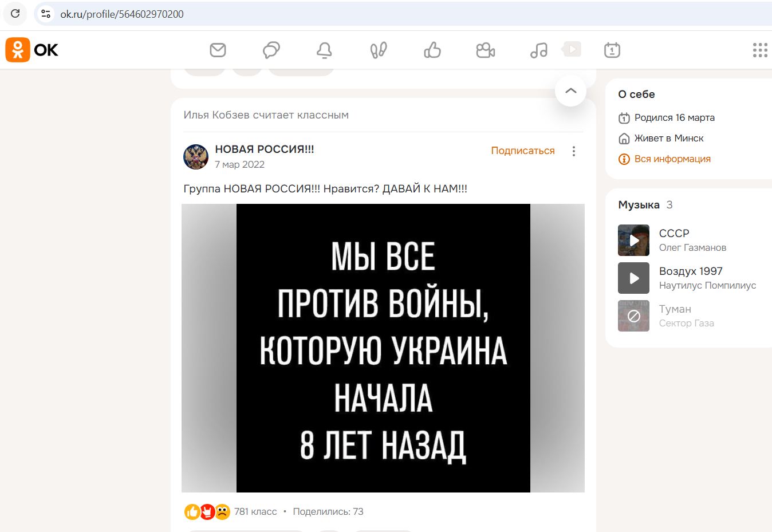Reload the page in browser
The image size is (772, 532).
tap(15, 14)
